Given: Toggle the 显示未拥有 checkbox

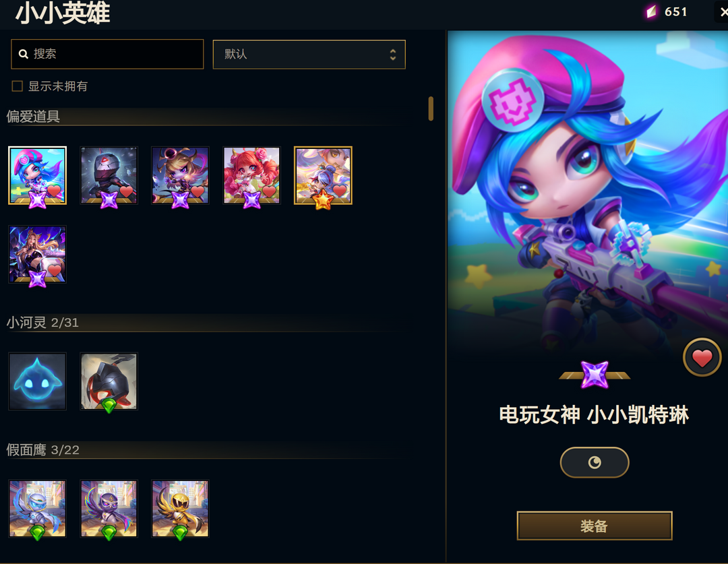Looking at the screenshot, I should [17, 86].
